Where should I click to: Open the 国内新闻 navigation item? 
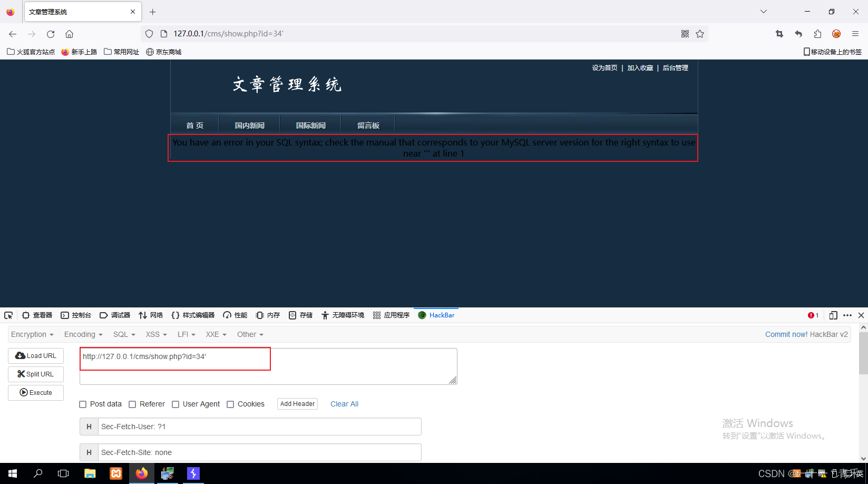point(249,125)
